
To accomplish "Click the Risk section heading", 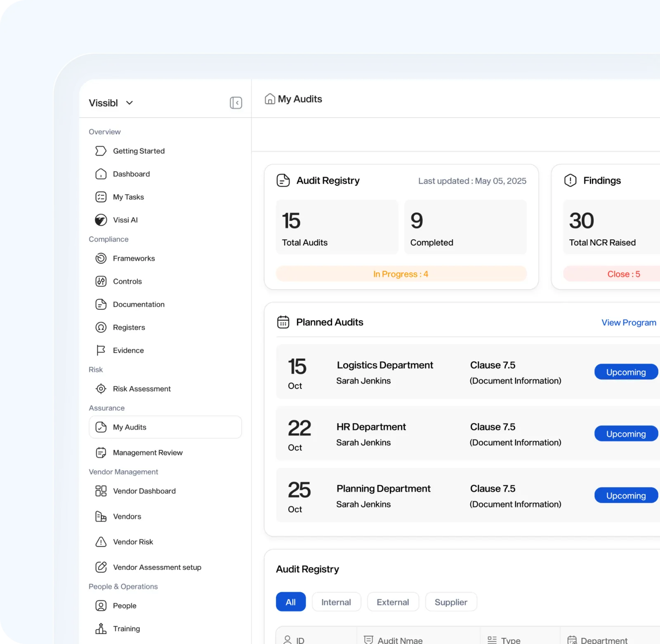I will 96,370.
